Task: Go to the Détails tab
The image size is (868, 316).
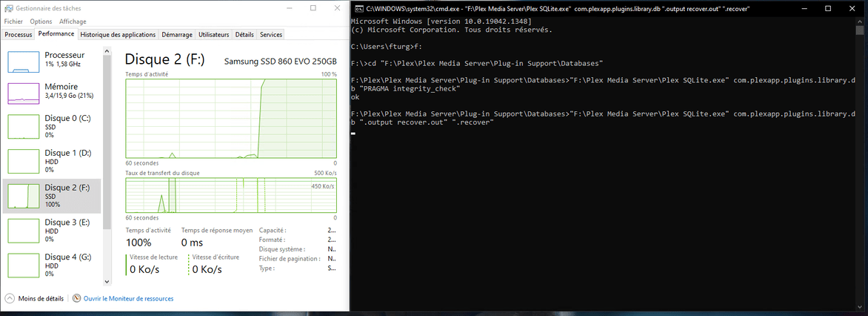Action: coord(244,34)
